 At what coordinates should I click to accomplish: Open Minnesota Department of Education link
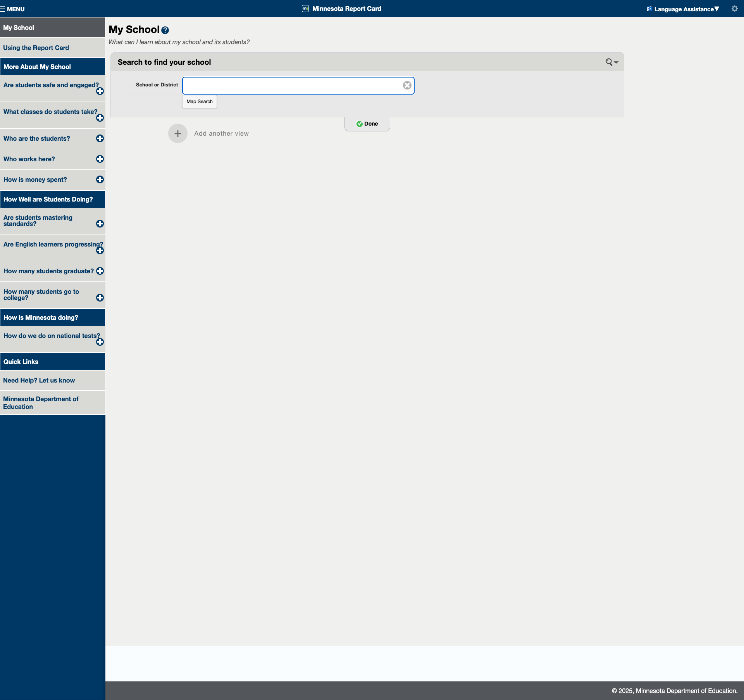coord(52,403)
